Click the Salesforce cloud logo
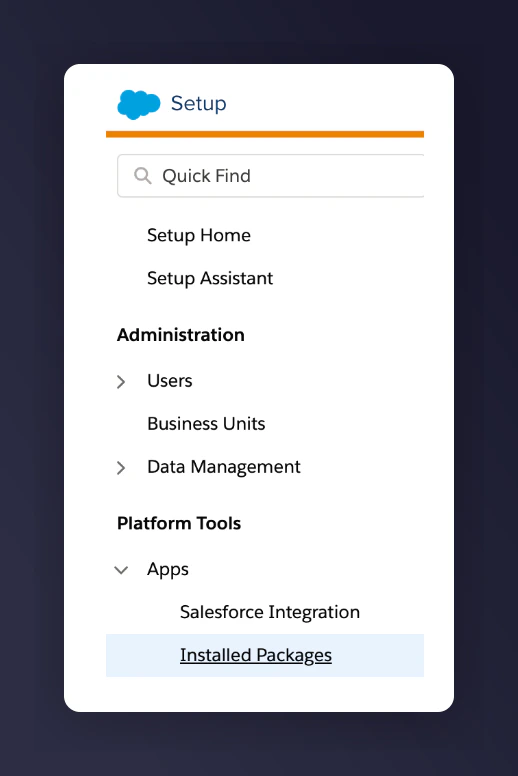Image resolution: width=518 pixels, height=776 pixels. pos(139,104)
